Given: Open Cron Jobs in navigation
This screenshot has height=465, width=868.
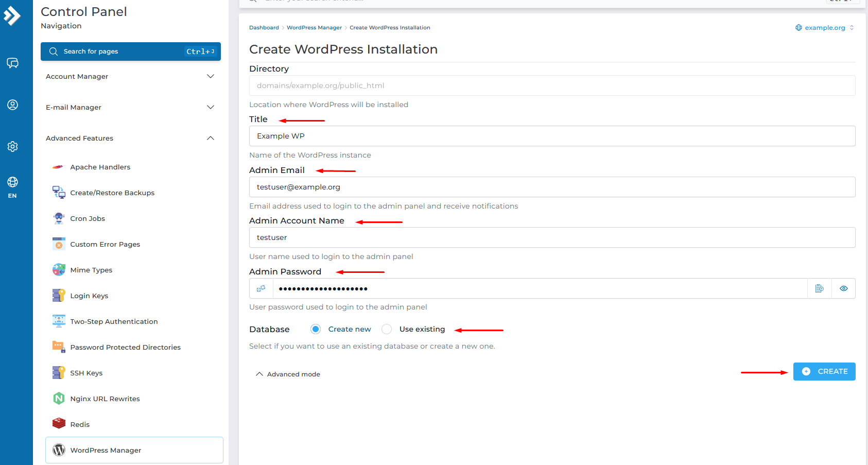Looking at the screenshot, I should pos(88,218).
